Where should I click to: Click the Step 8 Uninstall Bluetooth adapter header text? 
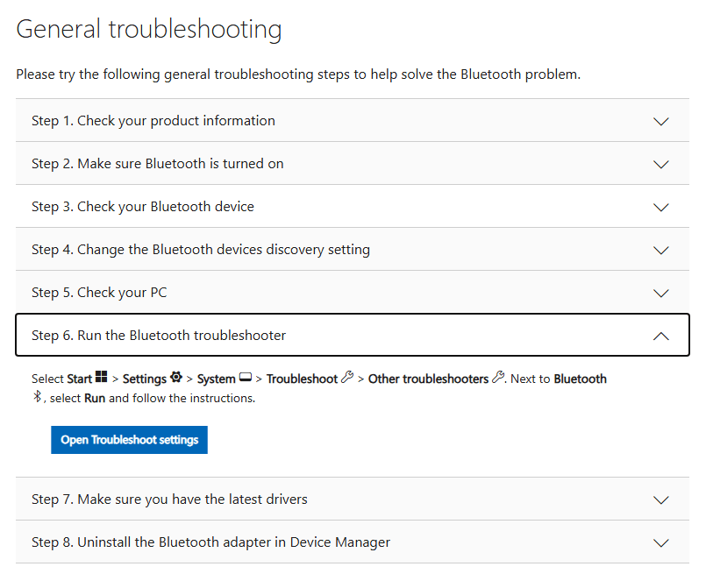click(210, 542)
